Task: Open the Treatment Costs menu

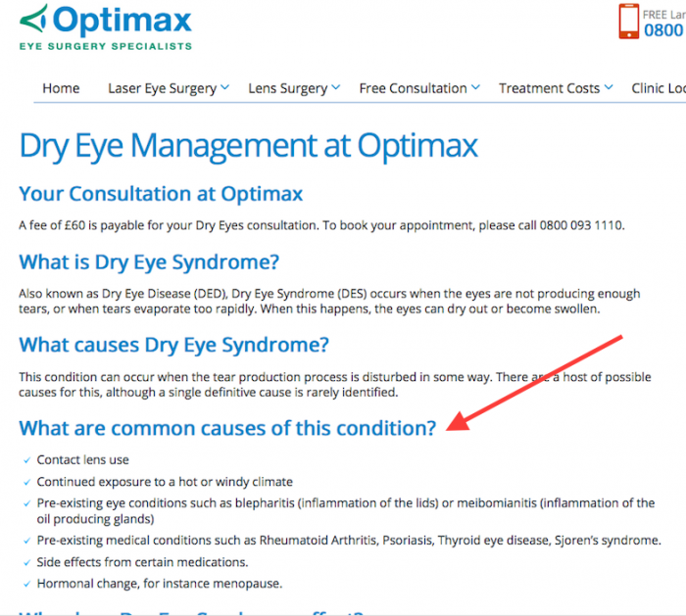Action: point(550,88)
